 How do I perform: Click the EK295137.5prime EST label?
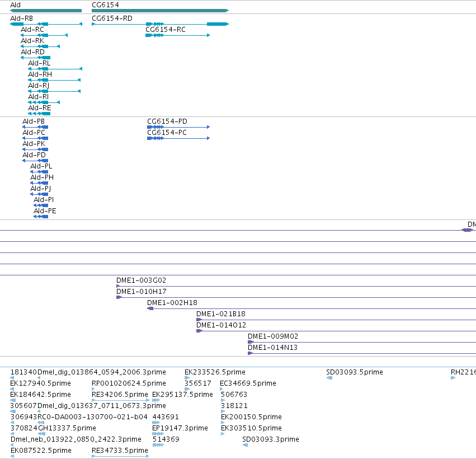182,395
